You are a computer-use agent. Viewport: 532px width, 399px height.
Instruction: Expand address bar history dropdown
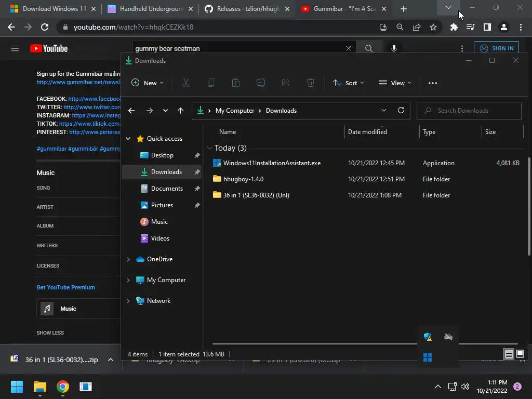point(384,110)
